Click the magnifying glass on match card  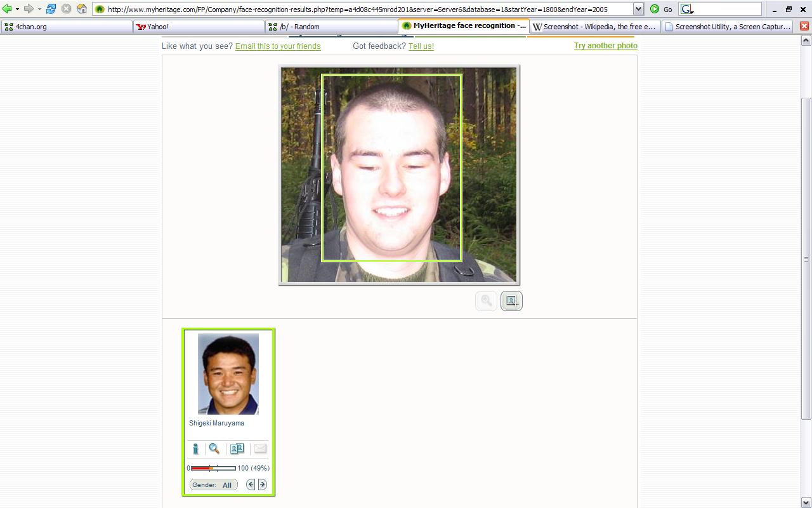tap(214, 449)
